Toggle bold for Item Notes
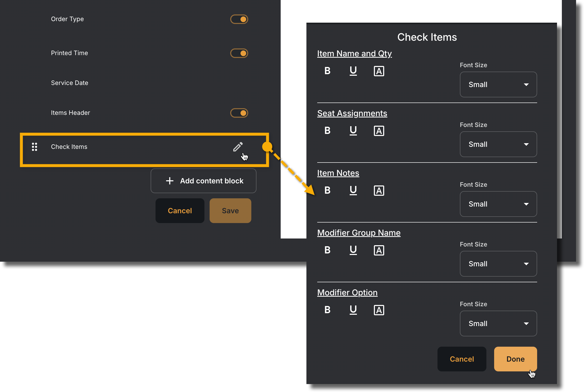 327,190
